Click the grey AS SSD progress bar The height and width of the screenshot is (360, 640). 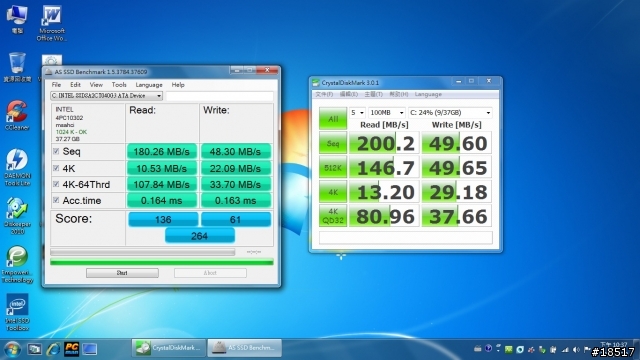tap(142, 252)
